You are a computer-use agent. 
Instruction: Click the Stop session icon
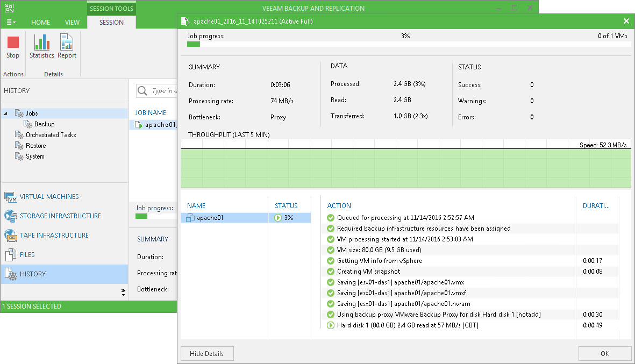pyautogui.click(x=13, y=44)
